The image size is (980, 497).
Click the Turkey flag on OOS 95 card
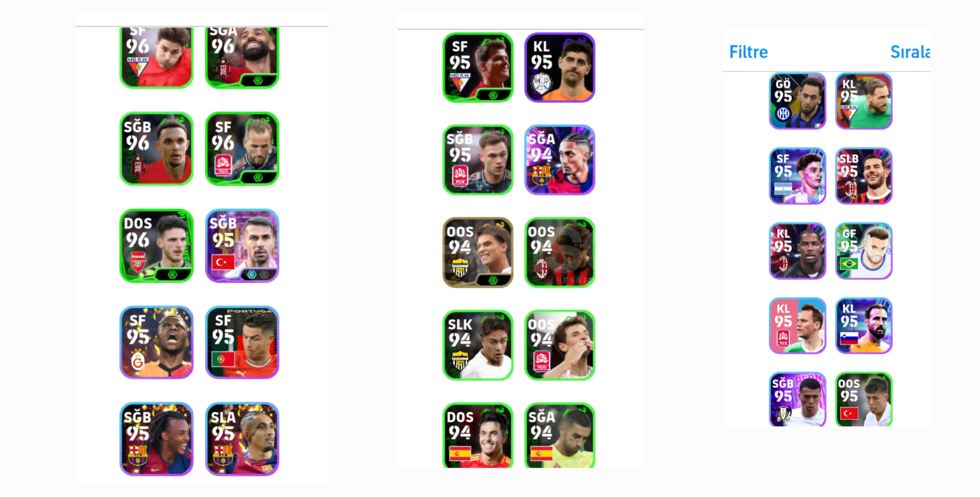pyautogui.click(x=849, y=413)
